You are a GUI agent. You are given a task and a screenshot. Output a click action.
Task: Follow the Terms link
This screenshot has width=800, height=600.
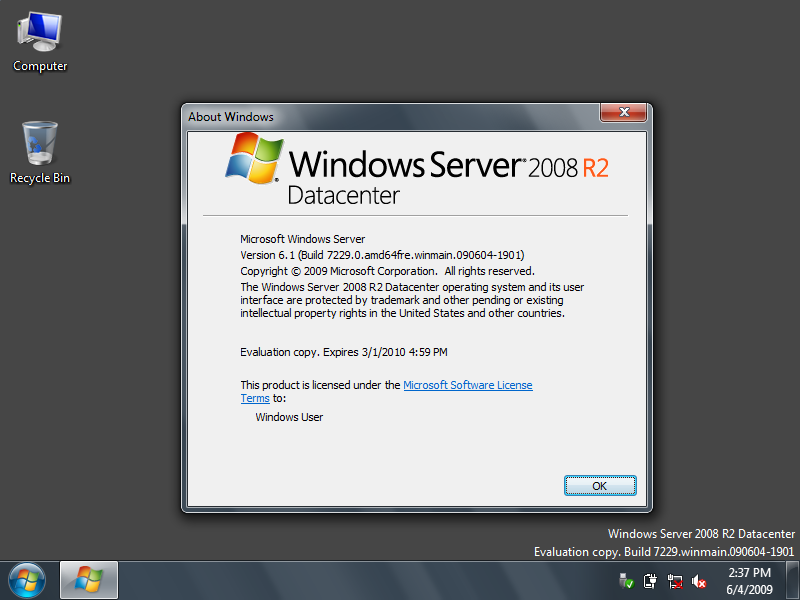255,398
